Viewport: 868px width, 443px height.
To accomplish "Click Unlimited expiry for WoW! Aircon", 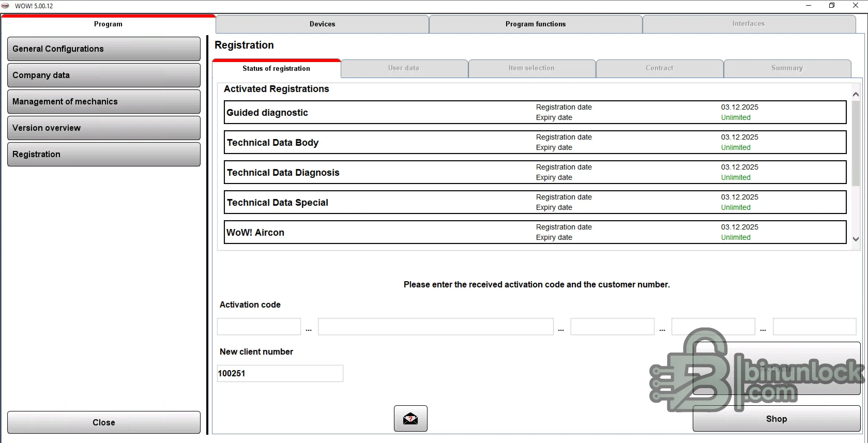I will [736, 237].
